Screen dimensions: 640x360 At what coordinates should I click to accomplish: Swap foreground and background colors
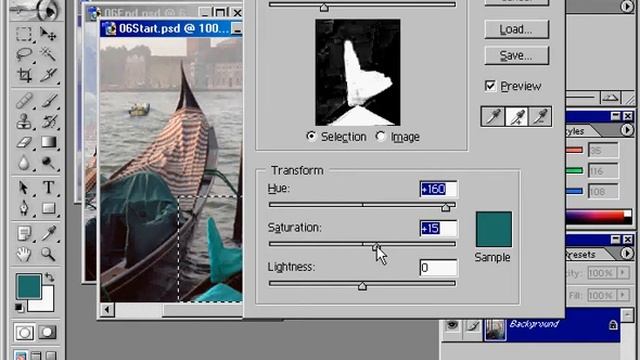click(49, 277)
